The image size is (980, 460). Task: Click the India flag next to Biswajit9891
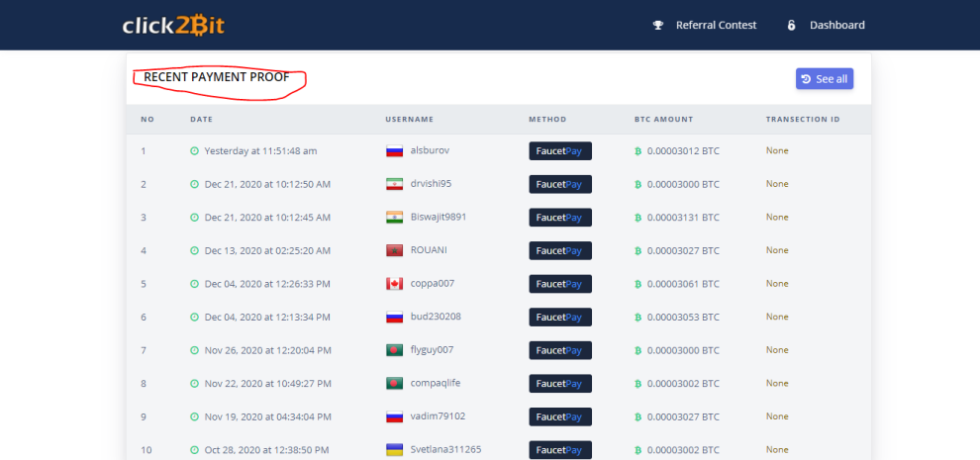394,217
